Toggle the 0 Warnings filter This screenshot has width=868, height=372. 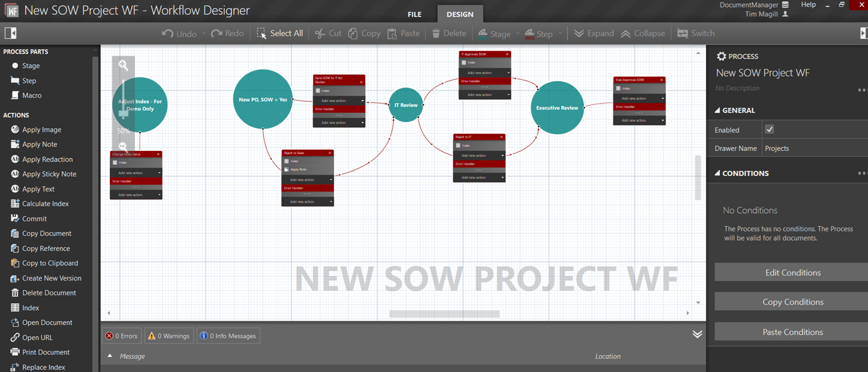pyautogui.click(x=169, y=335)
